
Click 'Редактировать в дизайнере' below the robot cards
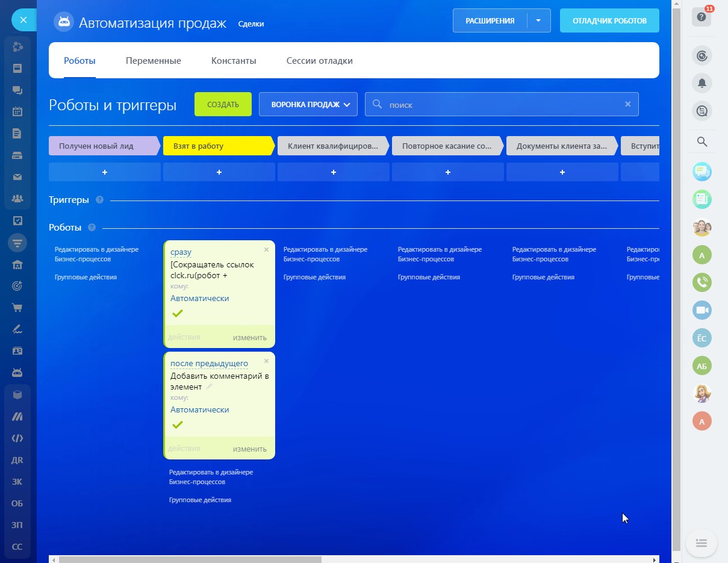tap(211, 477)
